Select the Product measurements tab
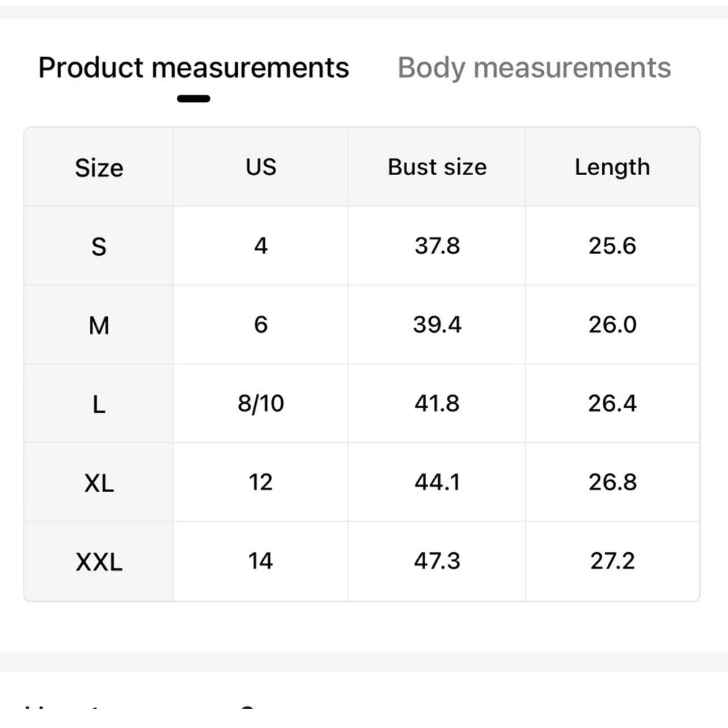This screenshot has height=728, width=728. (x=193, y=68)
